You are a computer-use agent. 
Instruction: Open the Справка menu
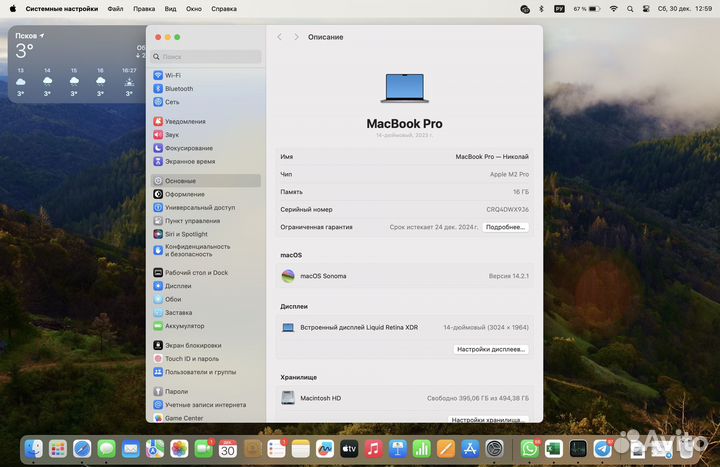tap(224, 9)
